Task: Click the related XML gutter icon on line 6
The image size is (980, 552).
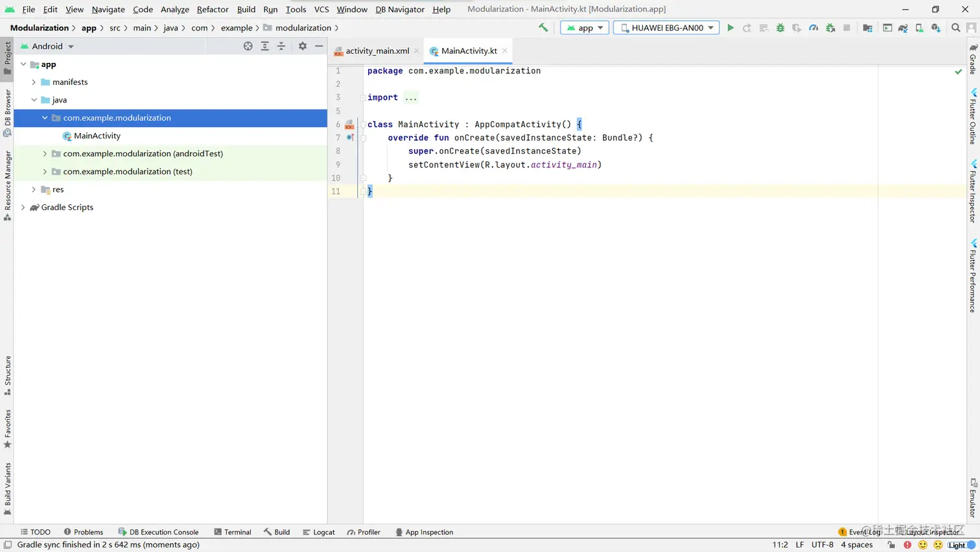Action: (349, 125)
